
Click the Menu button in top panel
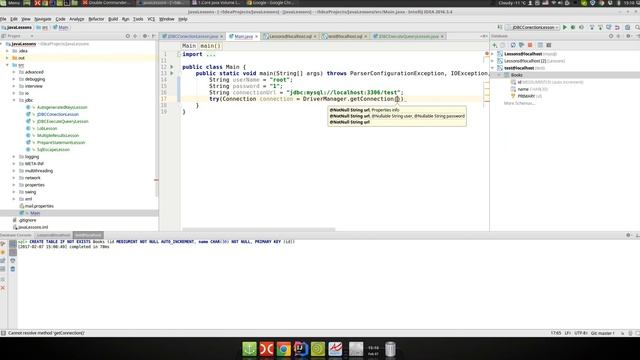[x=11, y=3]
